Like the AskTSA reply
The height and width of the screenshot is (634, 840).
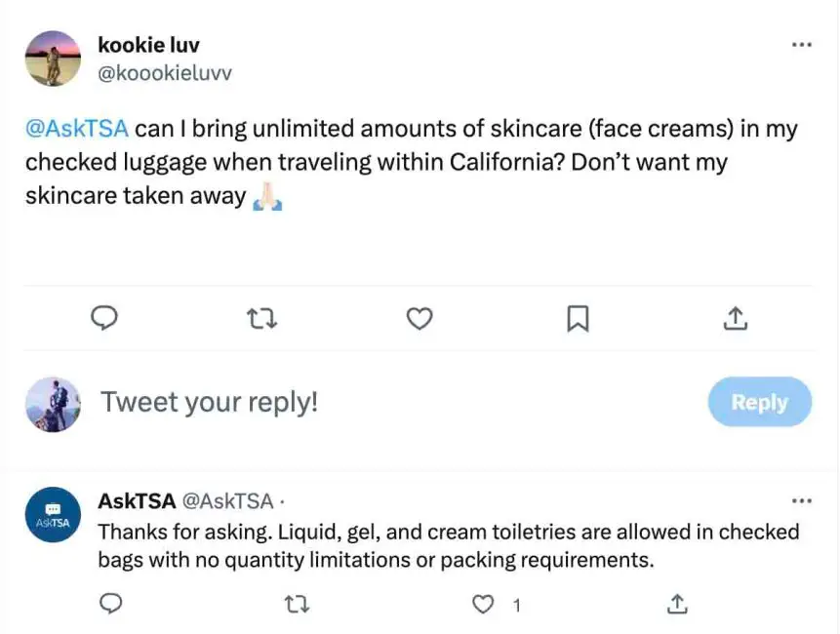483,605
